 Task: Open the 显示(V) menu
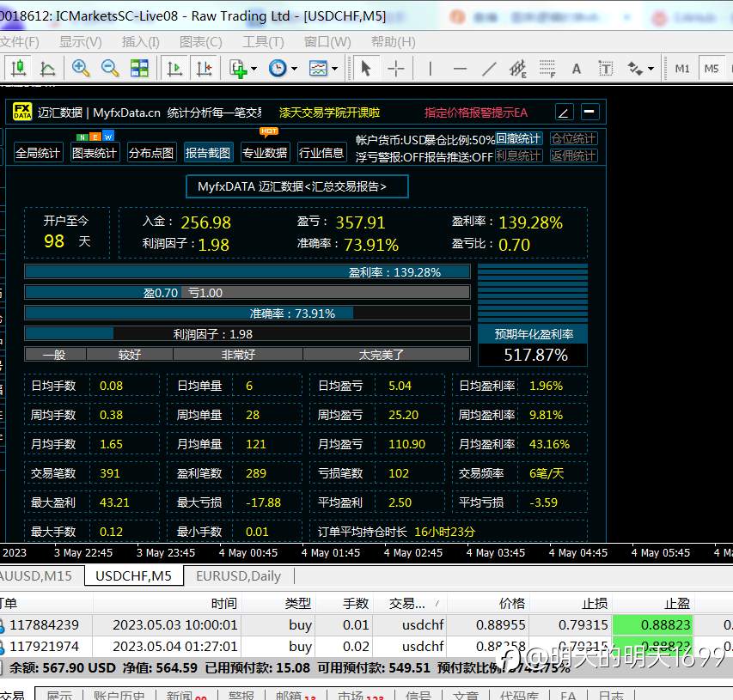click(80, 42)
